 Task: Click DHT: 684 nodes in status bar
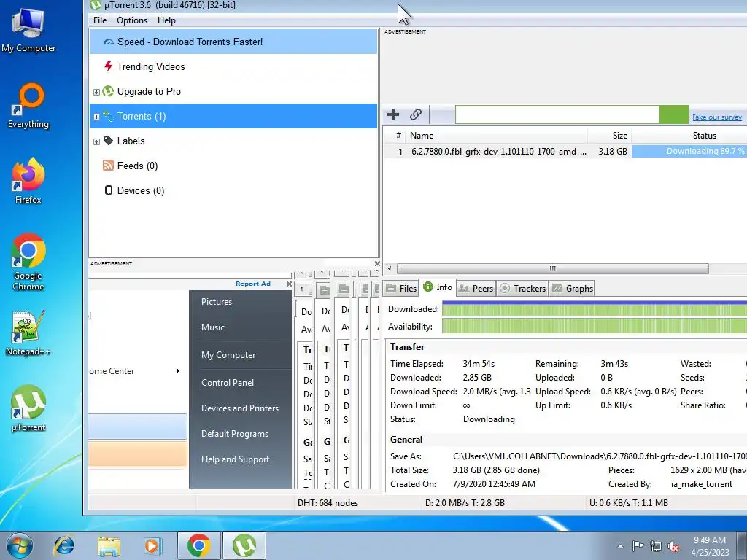(328, 503)
